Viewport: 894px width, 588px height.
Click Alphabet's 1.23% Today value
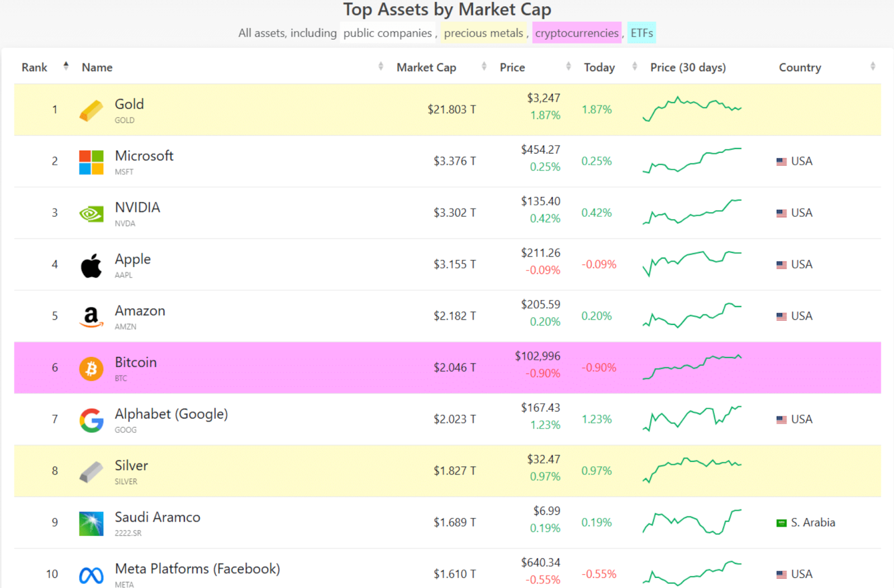click(597, 419)
